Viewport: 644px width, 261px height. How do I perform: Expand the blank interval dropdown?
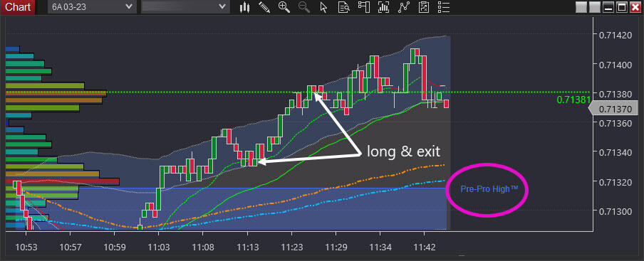click(185, 7)
